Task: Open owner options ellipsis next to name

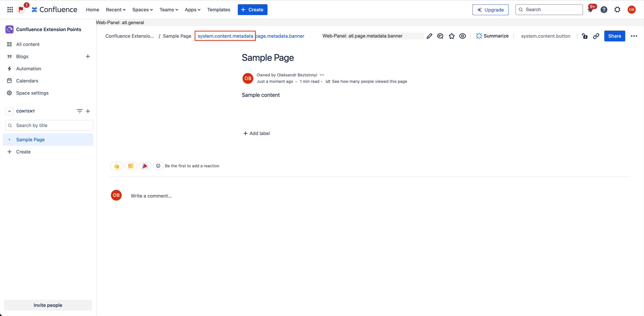Action: (322, 75)
